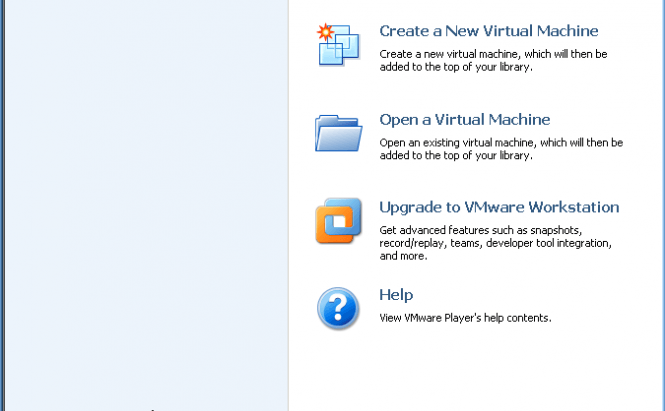Open the 'Help' heading link

pos(396,295)
